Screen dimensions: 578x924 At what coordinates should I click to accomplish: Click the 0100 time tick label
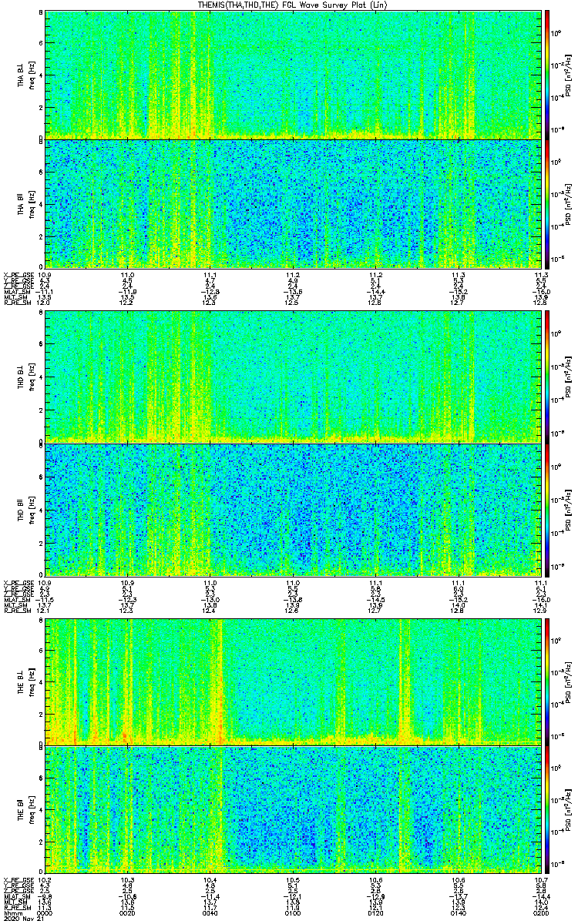pyautogui.click(x=293, y=913)
